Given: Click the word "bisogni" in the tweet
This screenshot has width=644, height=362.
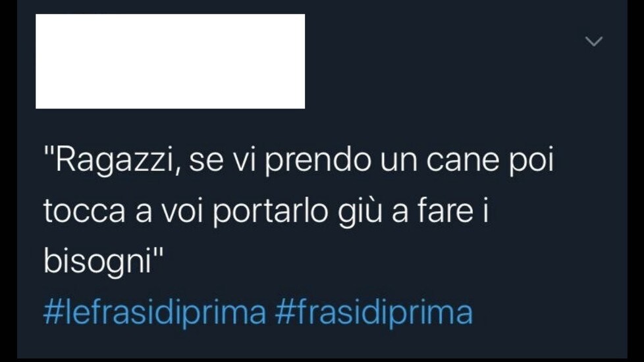Looking at the screenshot, I should (x=97, y=261).
